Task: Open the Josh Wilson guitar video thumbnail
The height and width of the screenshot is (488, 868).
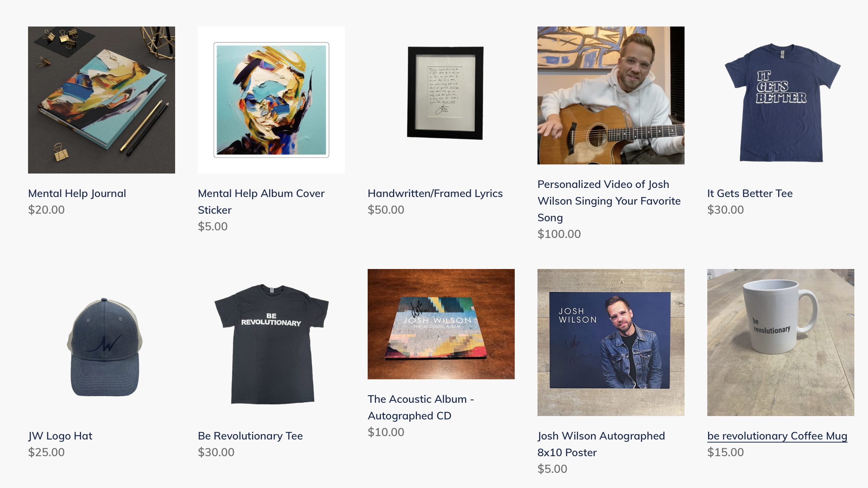Action: pyautogui.click(x=611, y=95)
